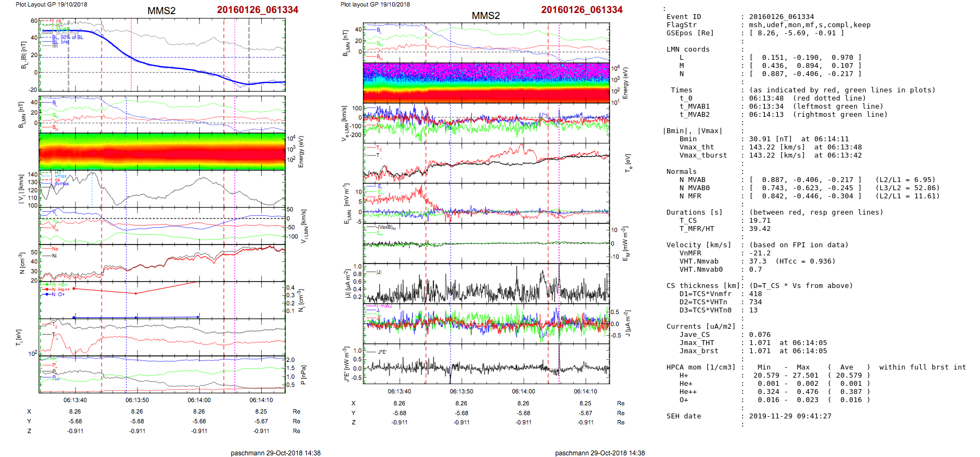Click the LMN coords heading
The height and width of the screenshot is (457, 980).
[x=688, y=49]
